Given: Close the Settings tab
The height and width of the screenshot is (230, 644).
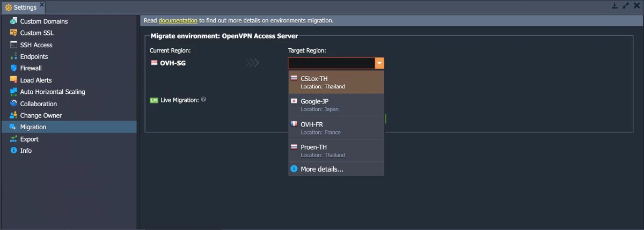Looking at the screenshot, I should click(x=42, y=5).
